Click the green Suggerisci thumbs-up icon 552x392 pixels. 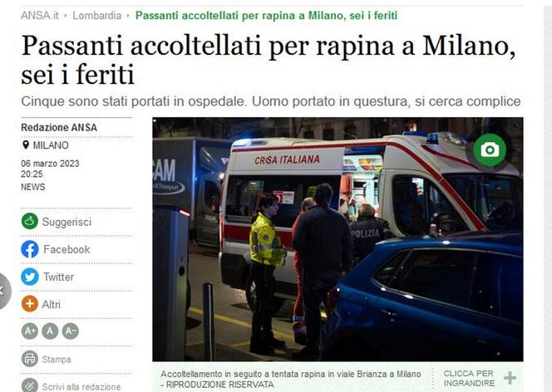[x=30, y=222]
